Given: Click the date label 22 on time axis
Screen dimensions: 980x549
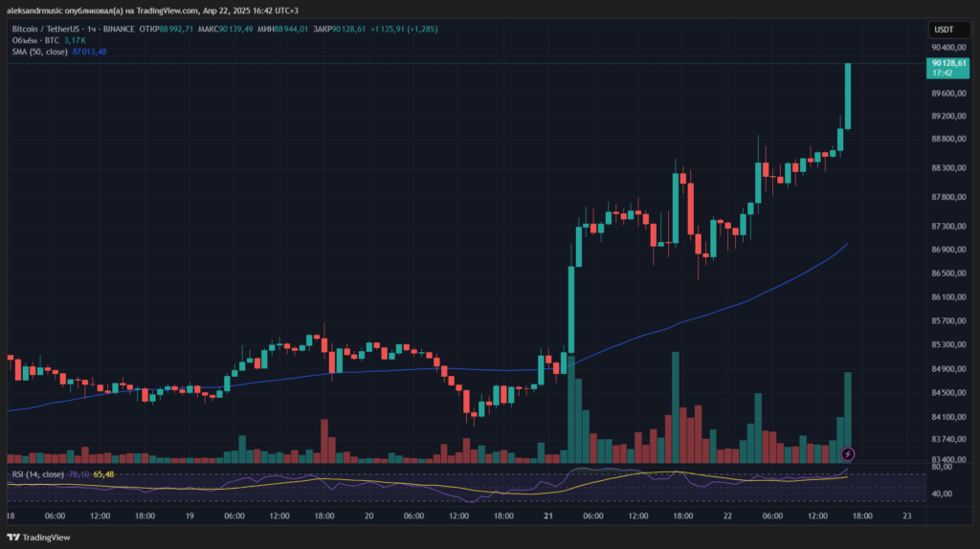Looking at the screenshot, I should (x=727, y=516).
